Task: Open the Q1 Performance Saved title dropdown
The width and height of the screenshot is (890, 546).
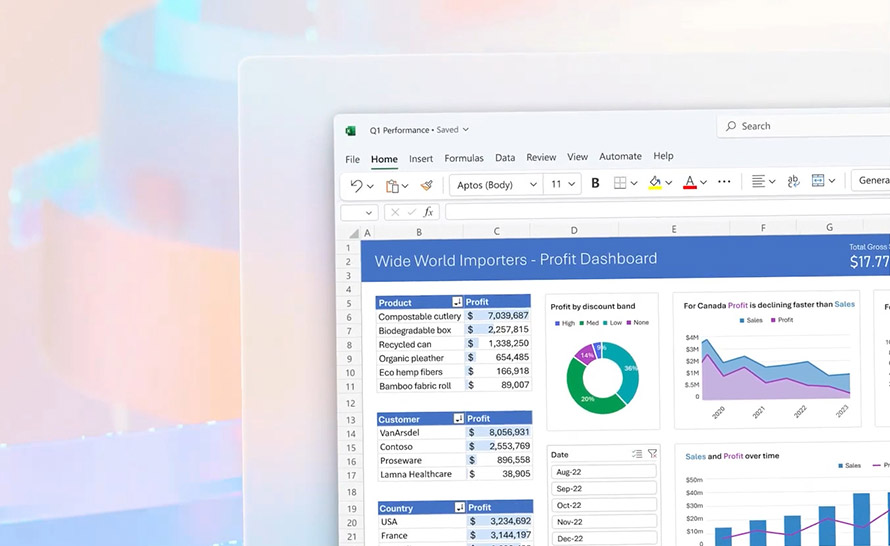Action: click(x=465, y=129)
